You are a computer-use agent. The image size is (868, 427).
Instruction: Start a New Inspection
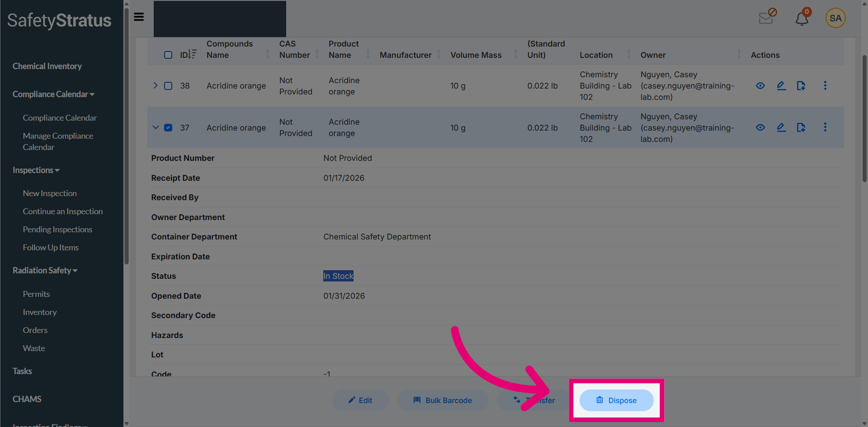tap(50, 193)
